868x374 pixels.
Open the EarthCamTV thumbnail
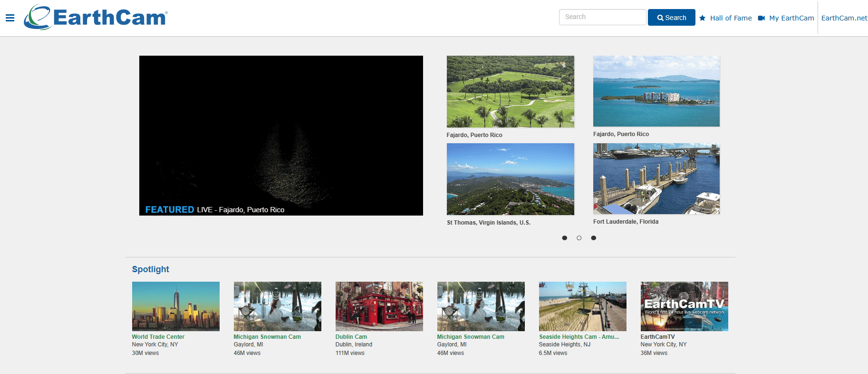[x=684, y=306]
